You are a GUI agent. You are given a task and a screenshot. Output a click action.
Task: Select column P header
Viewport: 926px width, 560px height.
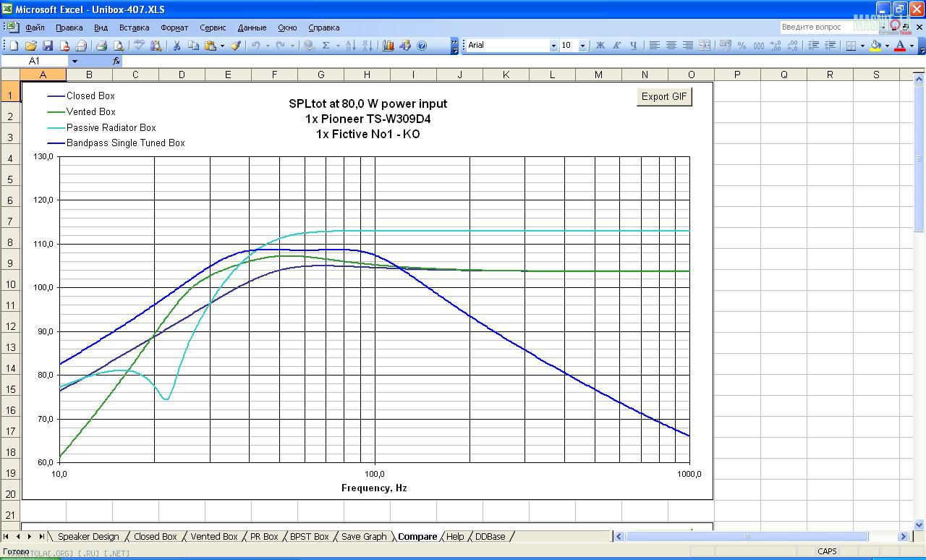737,75
